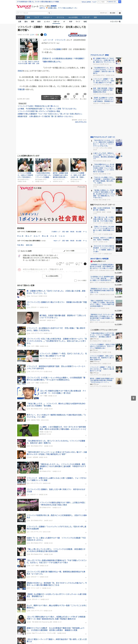Viewport: 138px width, 644px height.
Task: Open the ランキング tab
Action: point(86,17)
